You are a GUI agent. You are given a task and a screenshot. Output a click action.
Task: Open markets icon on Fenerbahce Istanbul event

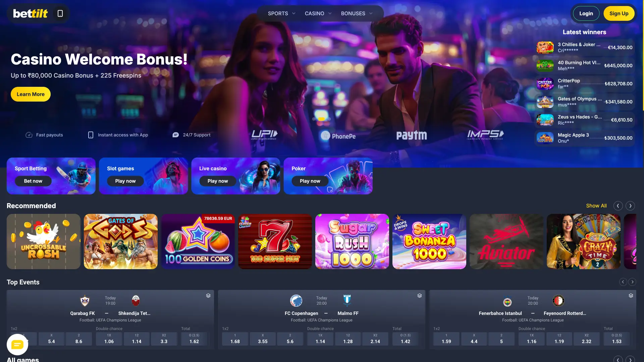pos(631,296)
